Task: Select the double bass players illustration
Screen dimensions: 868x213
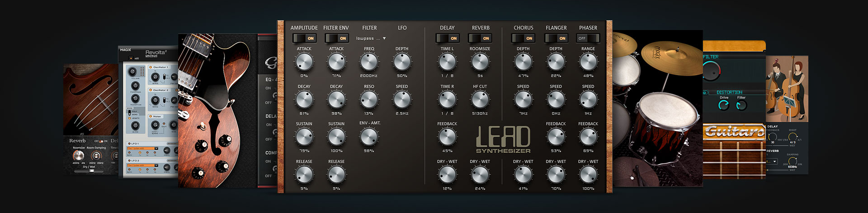Action: coord(787,89)
